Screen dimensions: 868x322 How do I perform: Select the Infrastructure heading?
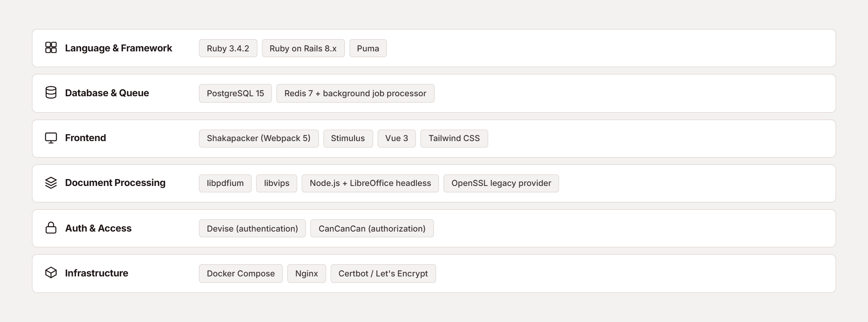(97, 273)
